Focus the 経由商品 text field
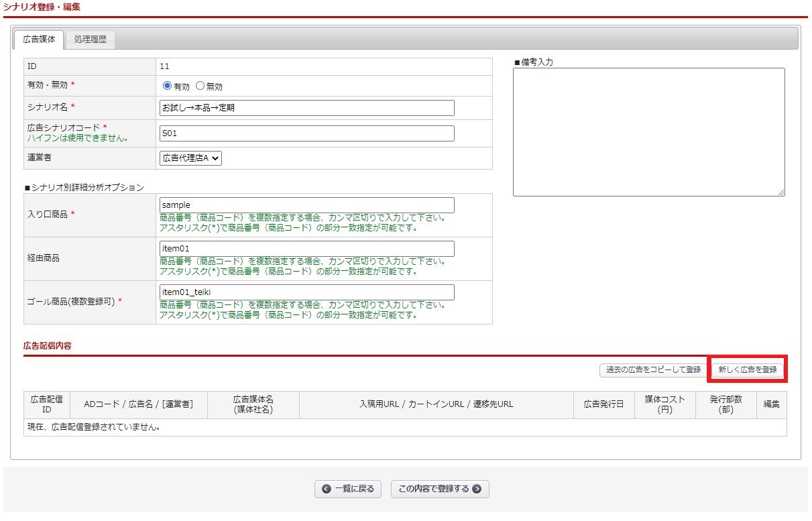Viewport: 812px width, 521px height. pyautogui.click(x=307, y=249)
